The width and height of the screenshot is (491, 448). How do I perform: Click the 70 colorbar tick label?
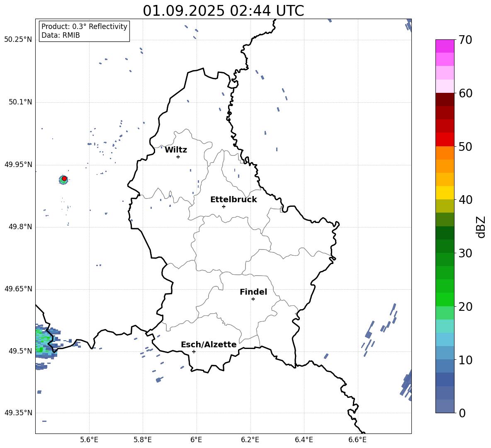tap(465, 40)
